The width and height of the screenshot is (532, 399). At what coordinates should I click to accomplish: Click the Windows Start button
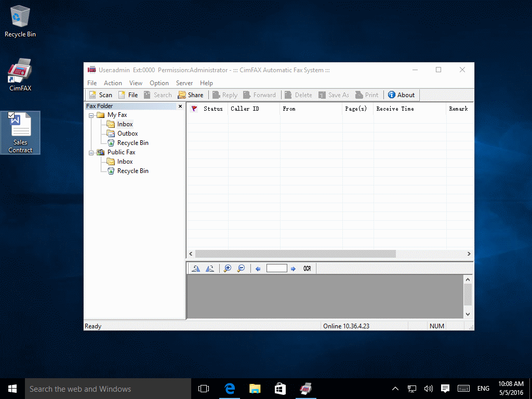12,389
